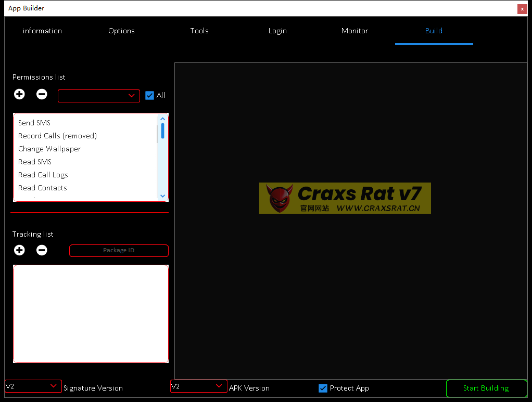Image resolution: width=532 pixels, height=402 pixels.
Task: Enable the All permissions checkbox
Action: tap(149, 95)
